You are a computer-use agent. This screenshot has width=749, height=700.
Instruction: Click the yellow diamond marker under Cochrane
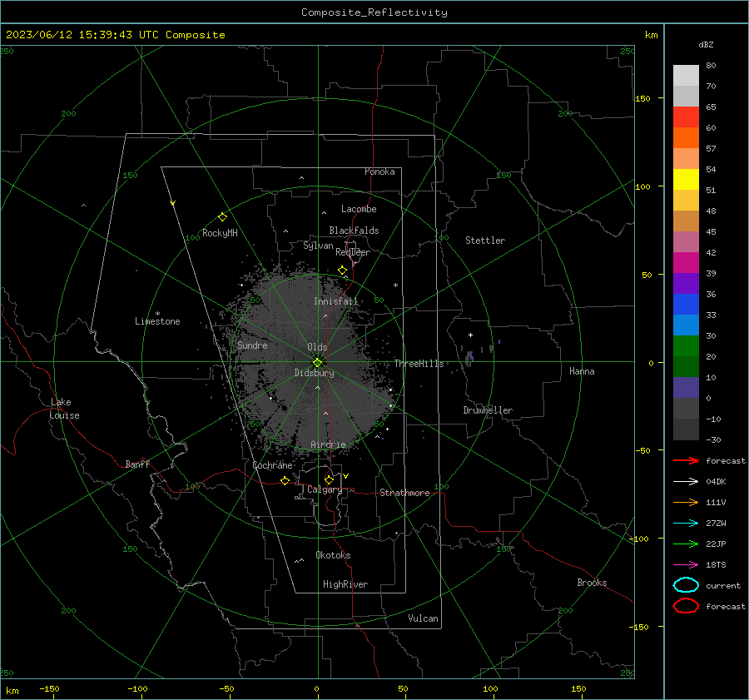[285, 480]
